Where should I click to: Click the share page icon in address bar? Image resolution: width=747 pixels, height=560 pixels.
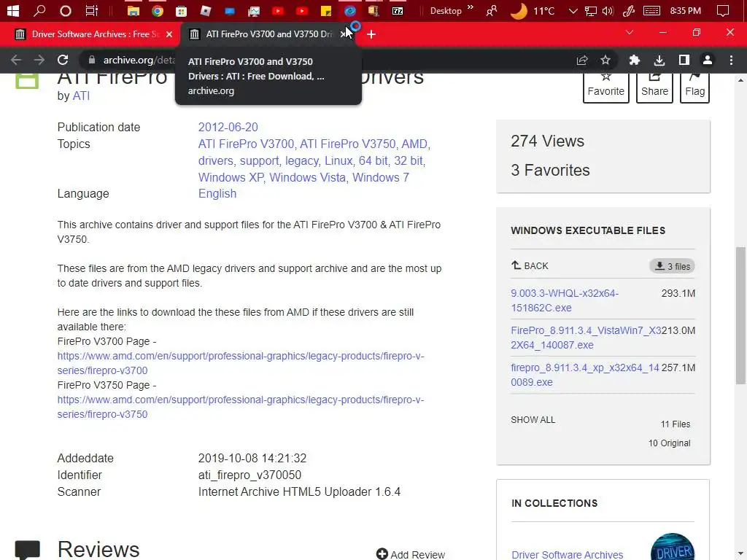pos(581,60)
